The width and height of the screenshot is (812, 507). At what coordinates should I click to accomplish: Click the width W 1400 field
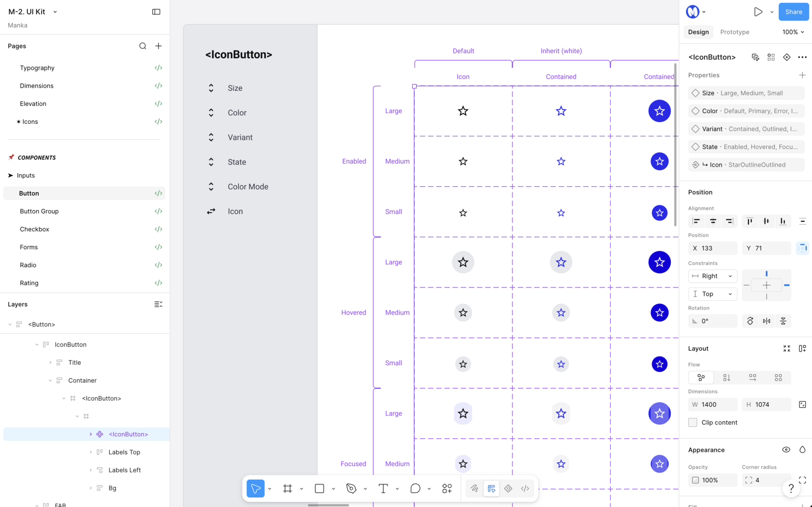coord(712,404)
